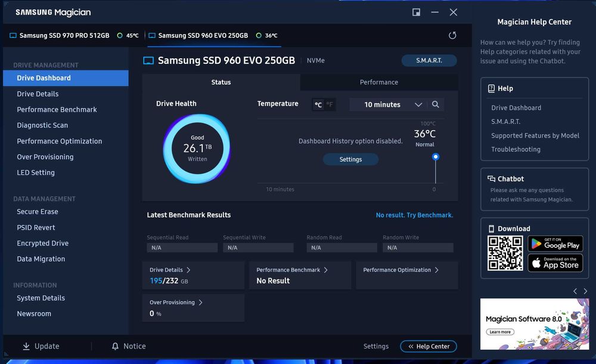Image resolution: width=596 pixels, height=364 pixels.
Task: Click the refresh drives icon
Action: [452, 35]
